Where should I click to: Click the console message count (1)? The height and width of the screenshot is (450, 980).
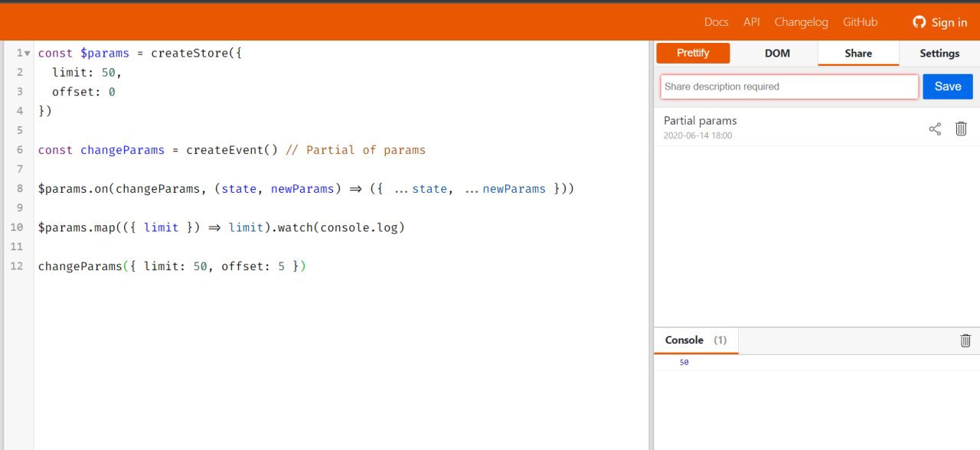[x=720, y=340]
